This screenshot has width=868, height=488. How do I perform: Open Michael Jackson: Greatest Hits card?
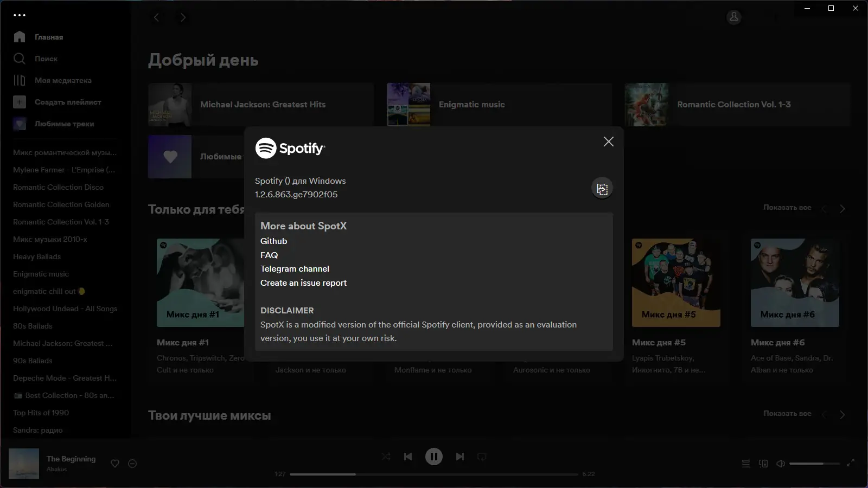(261, 105)
